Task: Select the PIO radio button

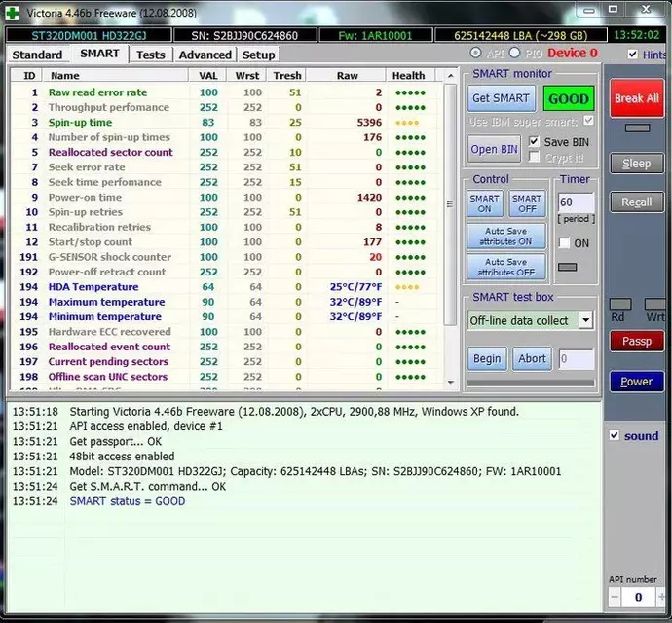Action: click(x=514, y=53)
